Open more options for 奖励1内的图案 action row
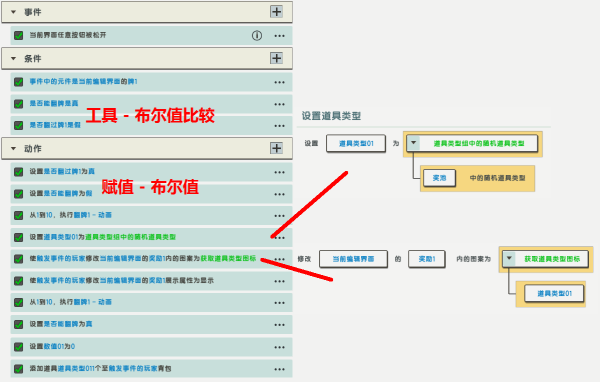Viewport: 600px width, 382px height. pos(279,259)
